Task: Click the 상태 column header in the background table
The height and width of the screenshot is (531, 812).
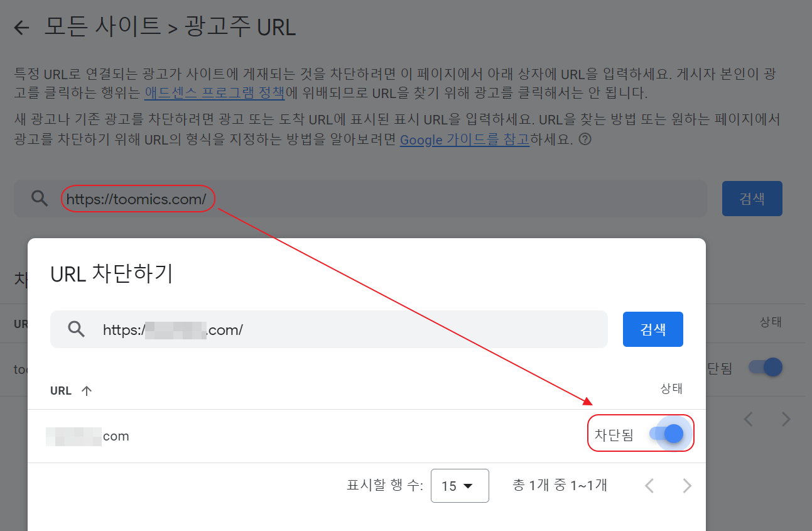Action: (771, 322)
